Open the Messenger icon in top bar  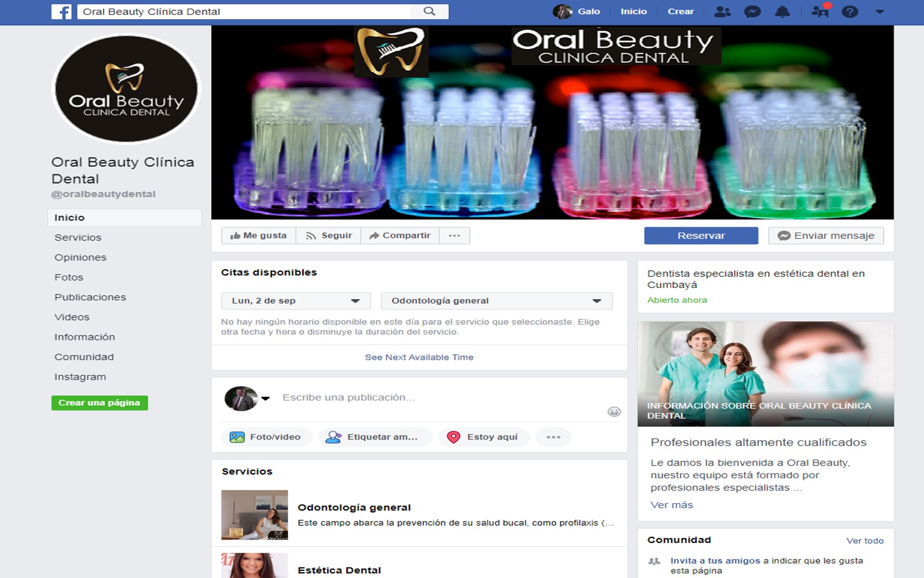752,12
